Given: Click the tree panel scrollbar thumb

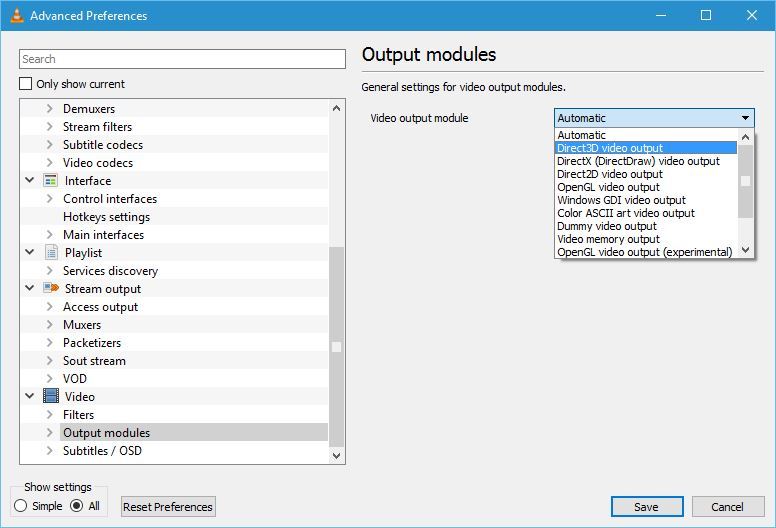Looking at the screenshot, I should tap(337, 347).
